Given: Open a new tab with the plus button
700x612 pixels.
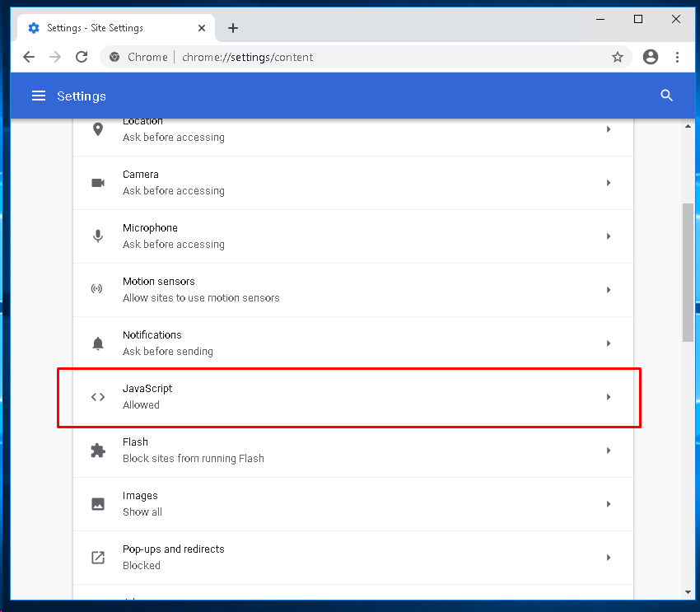Looking at the screenshot, I should coord(233,28).
